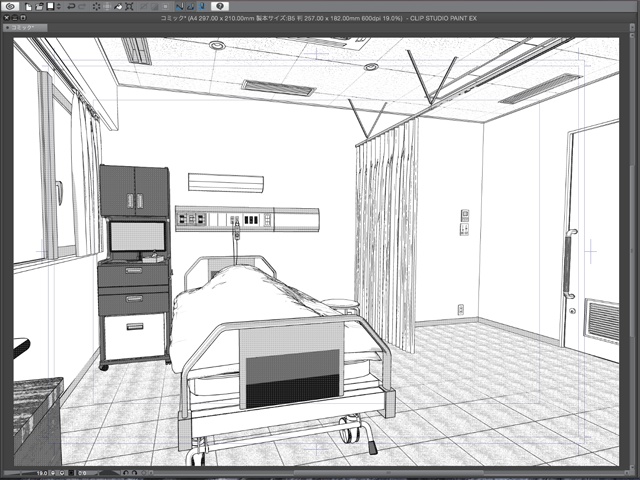This screenshot has width=640, height=480.
Task: Save the document with the Save icon
Action: coord(51,6)
